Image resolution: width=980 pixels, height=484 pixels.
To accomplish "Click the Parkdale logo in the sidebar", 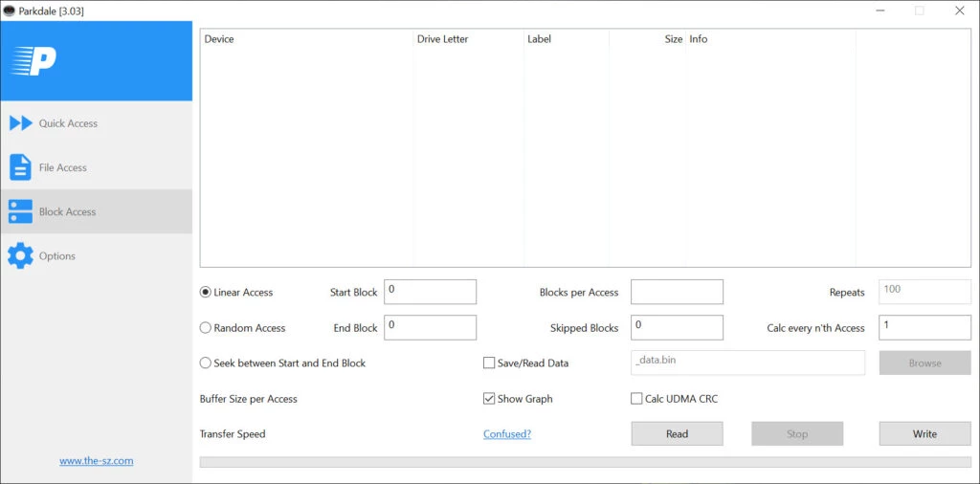I will tap(34, 61).
